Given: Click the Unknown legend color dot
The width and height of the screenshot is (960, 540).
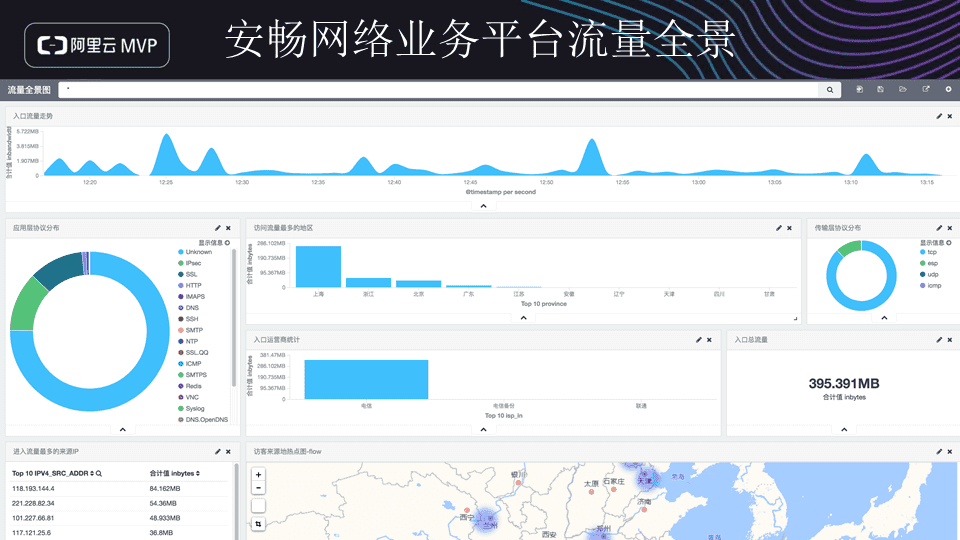Looking at the screenshot, I should [x=181, y=252].
